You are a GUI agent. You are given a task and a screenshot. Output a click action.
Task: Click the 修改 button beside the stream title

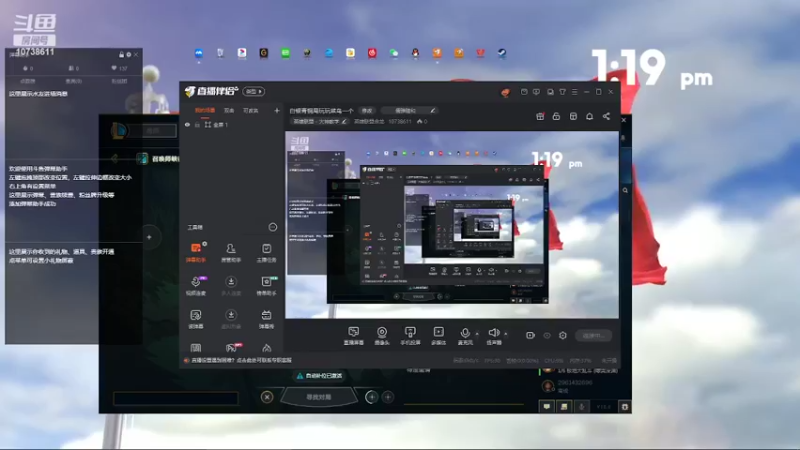[367, 111]
